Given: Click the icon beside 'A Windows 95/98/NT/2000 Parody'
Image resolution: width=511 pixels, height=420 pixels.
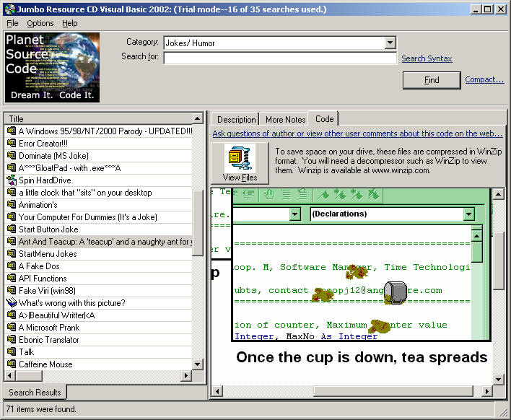Looking at the screenshot, I should point(12,131).
